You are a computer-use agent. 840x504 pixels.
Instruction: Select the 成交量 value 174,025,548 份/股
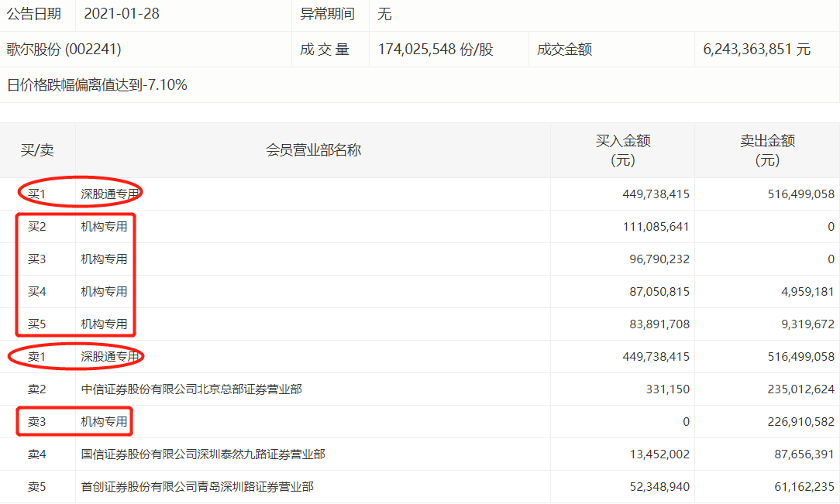coord(435,50)
